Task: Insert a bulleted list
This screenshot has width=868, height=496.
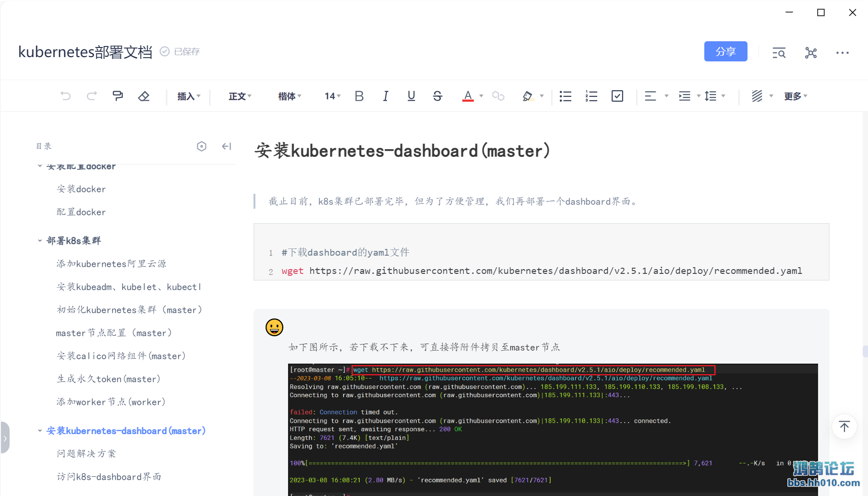Action: tap(566, 96)
